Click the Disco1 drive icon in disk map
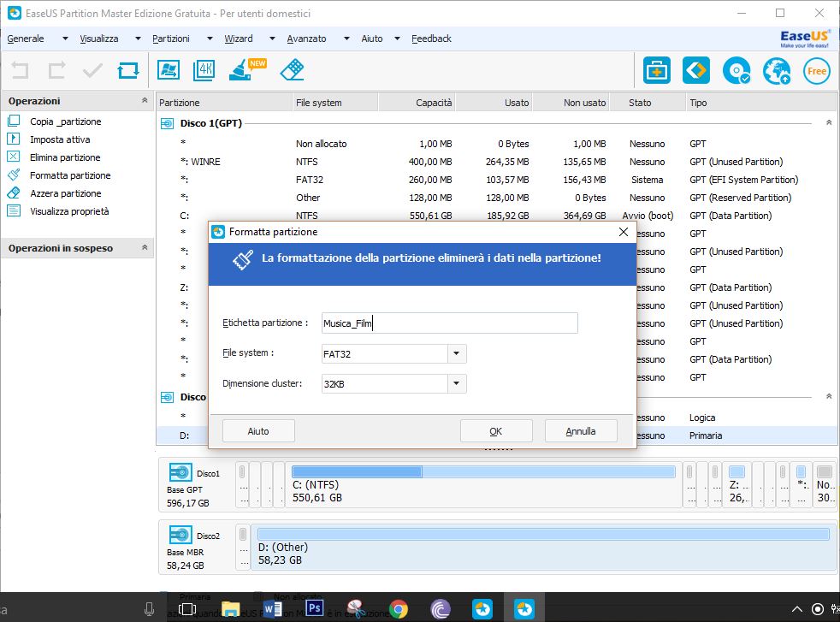The height and width of the screenshot is (622, 840). coord(180,472)
